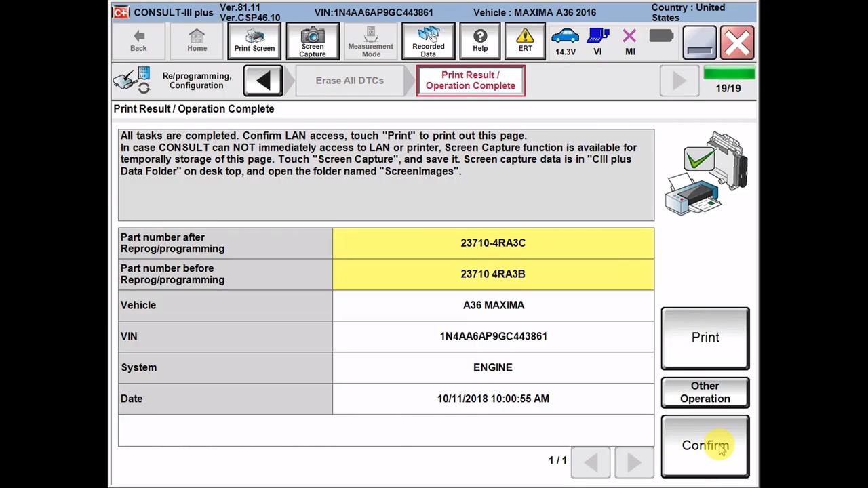The width and height of the screenshot is (868, 488).
Task: Select old part number 23710 4RA3B
Action: (493, 274)
